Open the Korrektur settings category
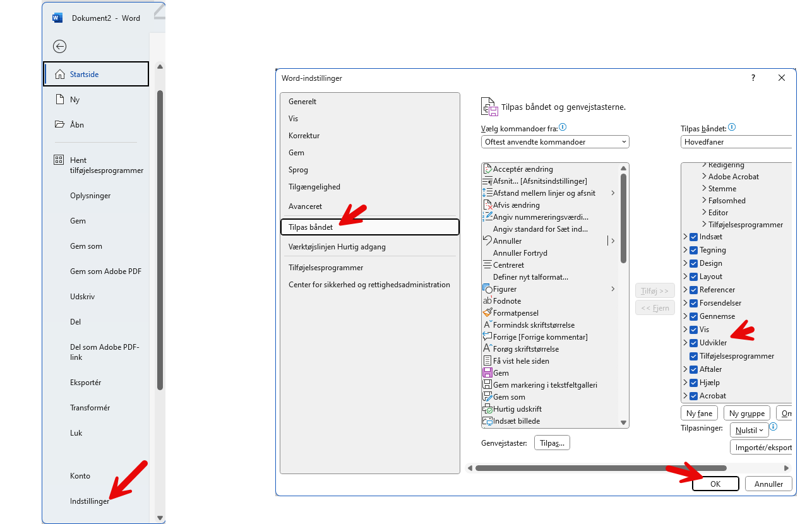812x524 pixels. point(369,136)
